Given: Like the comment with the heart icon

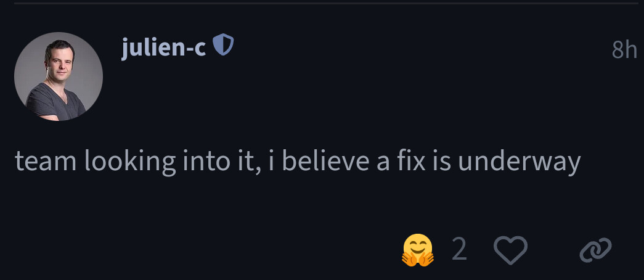Looking at the screenshot, I should pos(511,250).
